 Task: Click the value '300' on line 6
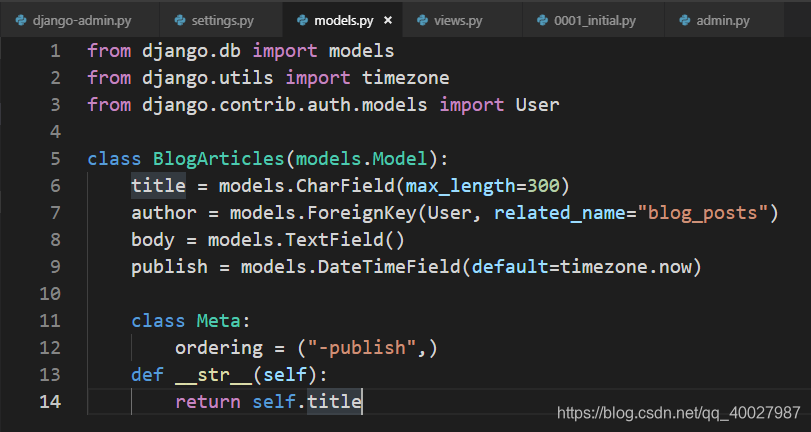tap(543, 186)
